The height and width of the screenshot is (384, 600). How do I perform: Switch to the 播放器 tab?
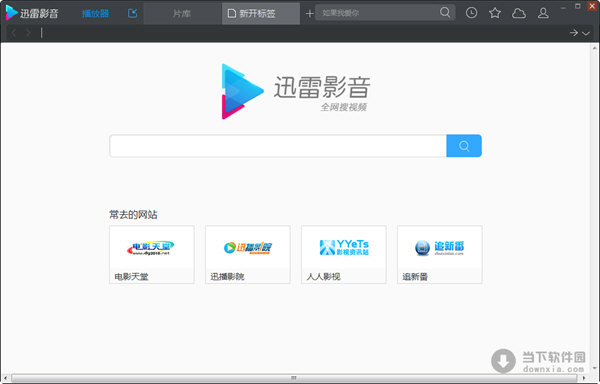pos(95,14)
